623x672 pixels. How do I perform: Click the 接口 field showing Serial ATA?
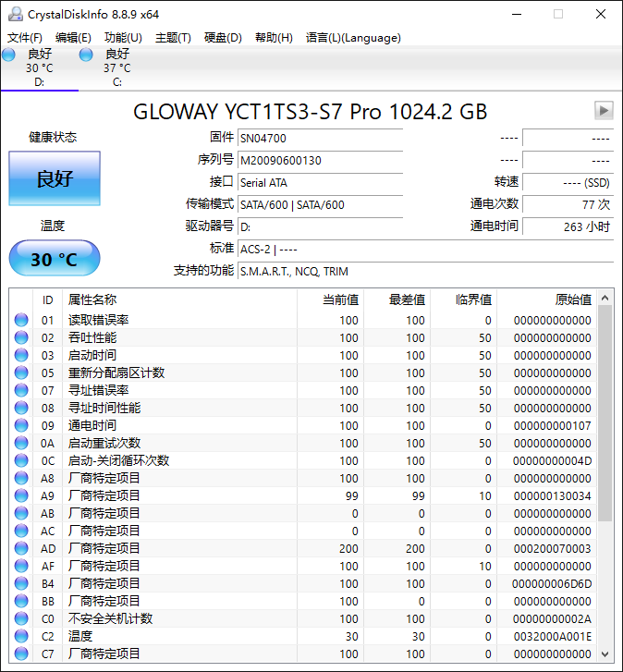point(320,183)
